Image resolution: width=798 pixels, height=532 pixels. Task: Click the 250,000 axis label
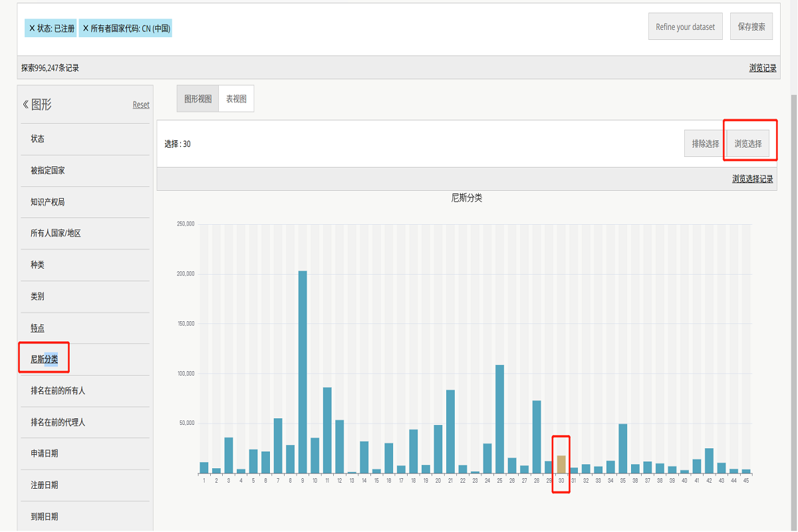coord(185,224)
